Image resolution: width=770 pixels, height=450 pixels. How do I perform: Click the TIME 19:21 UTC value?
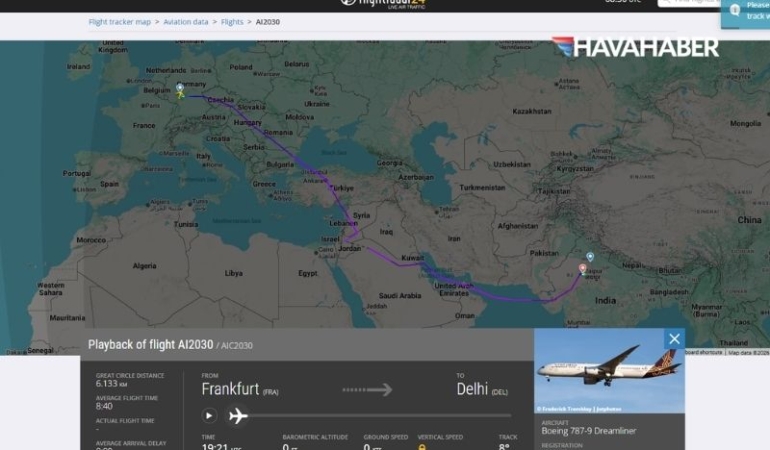pyautogui.click(x=221, y=447)
